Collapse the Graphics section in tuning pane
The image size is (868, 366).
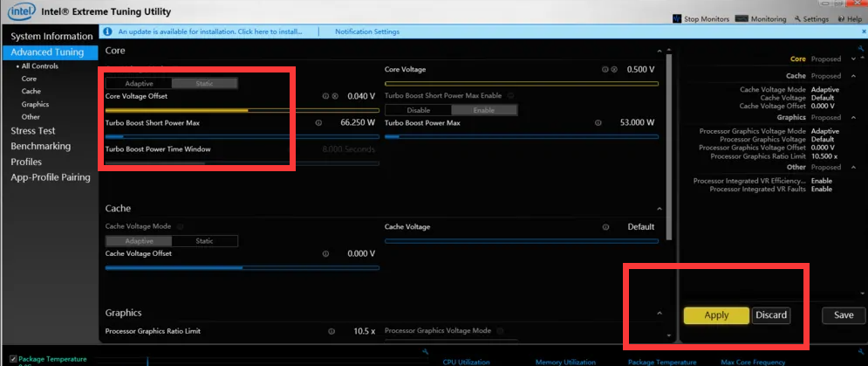pyautogui.click(x=659, y=314)
